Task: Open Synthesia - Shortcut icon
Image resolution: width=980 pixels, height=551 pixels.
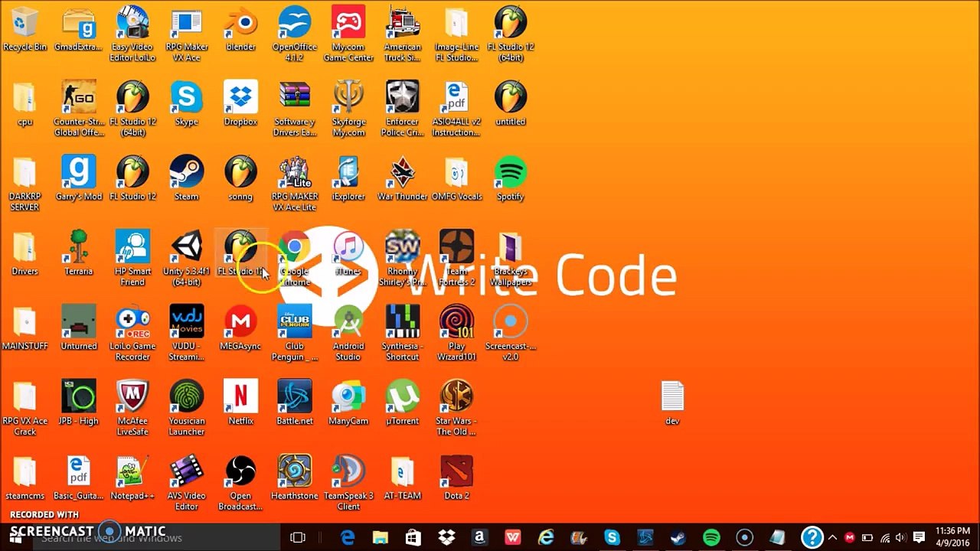Action: pyautogui.click(x=403, y=334)
